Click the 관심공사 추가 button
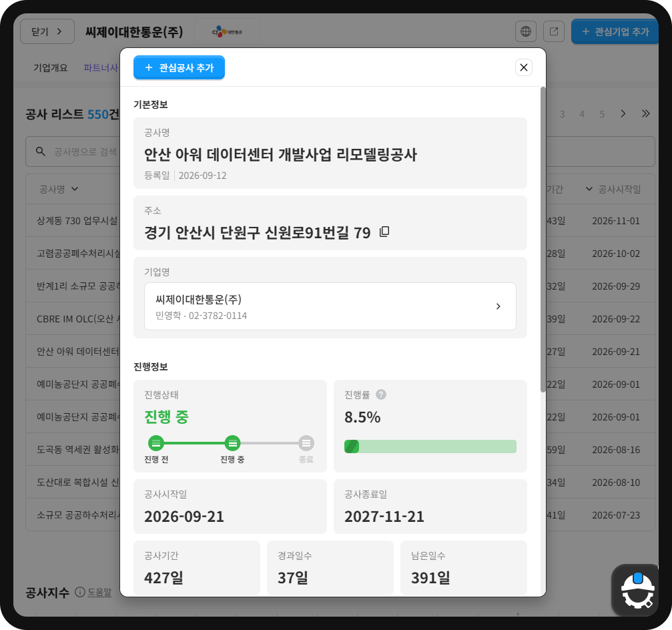This screenshot has height=630, width=672. [179, 67]
